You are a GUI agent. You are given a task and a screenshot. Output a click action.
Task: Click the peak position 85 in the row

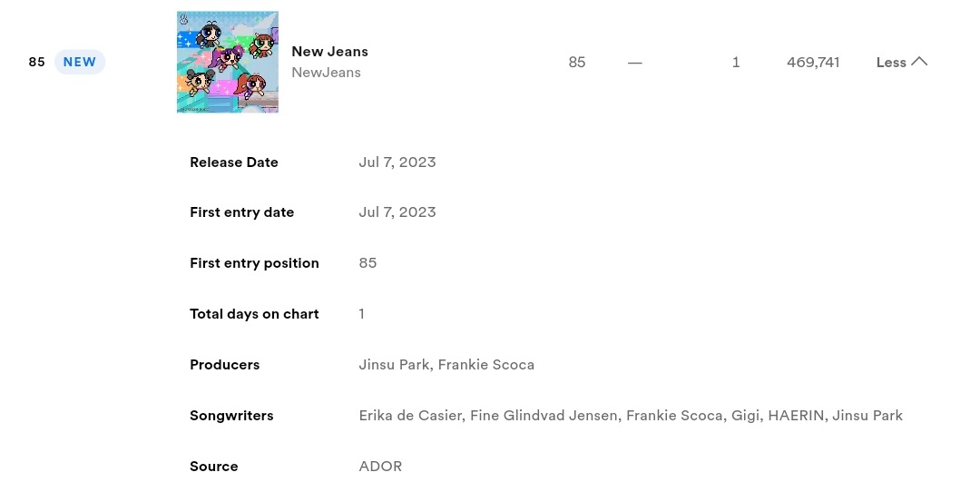(577, 62)
